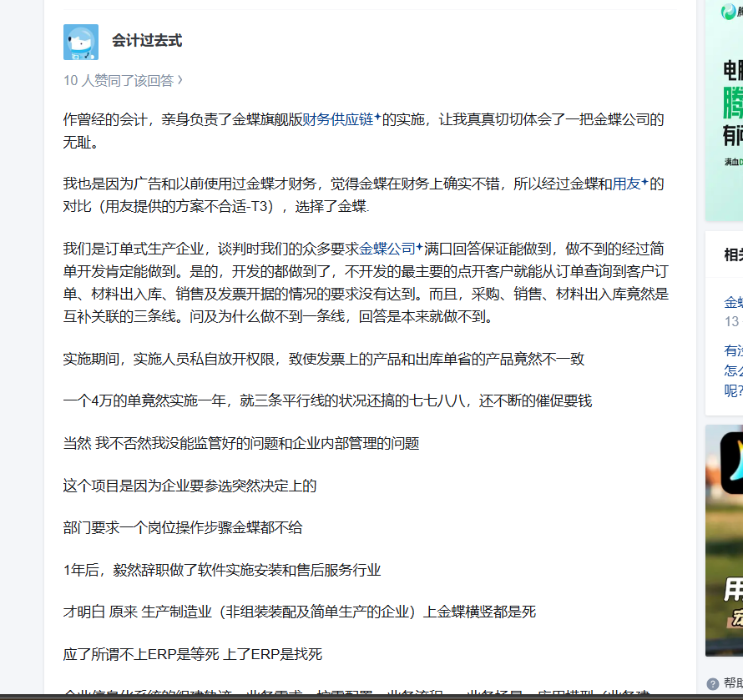Follow the 财务供应链 keyword link
743x700 pixels.
coord(341,119)
